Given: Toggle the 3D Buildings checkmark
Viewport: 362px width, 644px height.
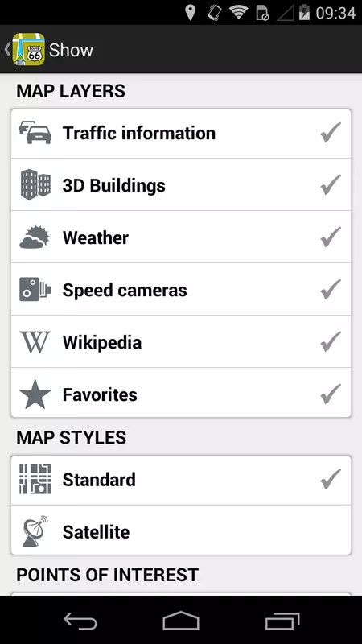Looking at the screenshot, I should coord(331,184).
